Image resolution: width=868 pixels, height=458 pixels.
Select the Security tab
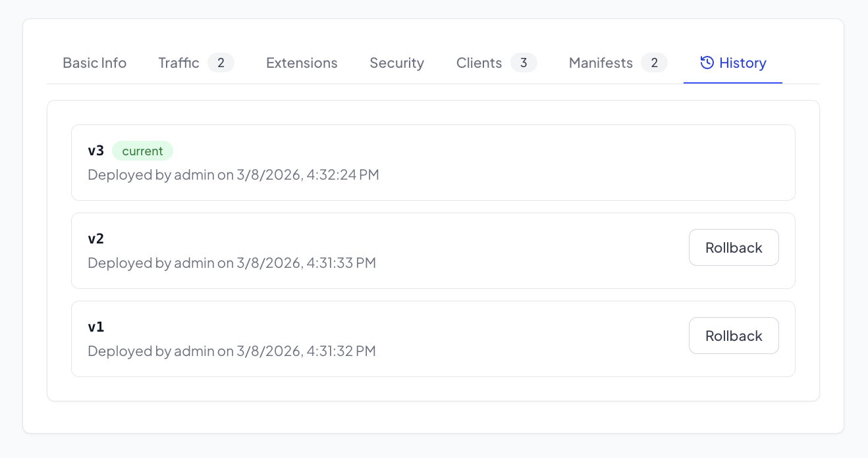pos(396,63)
